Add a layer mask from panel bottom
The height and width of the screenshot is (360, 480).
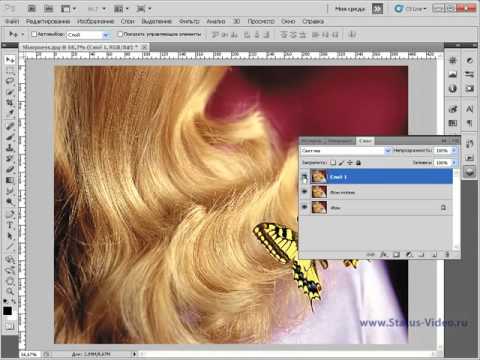[x=396, y=255]
